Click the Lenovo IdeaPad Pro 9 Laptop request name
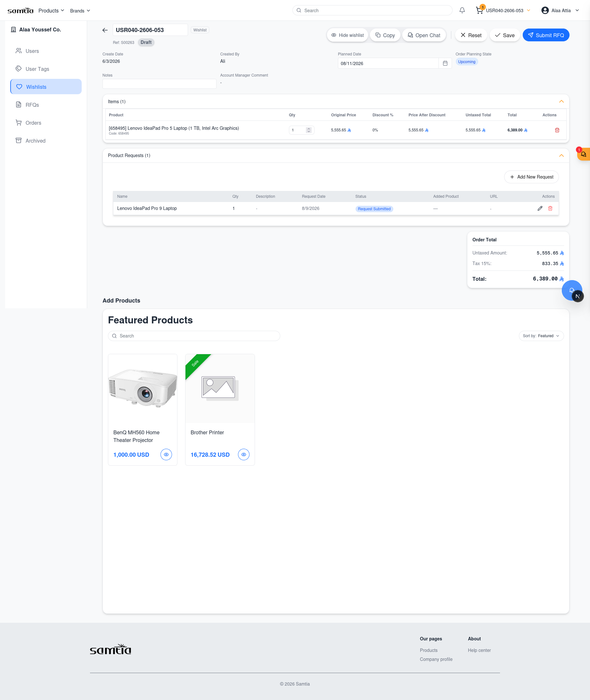This screenshot has width=590, height=700. [147, 208]
